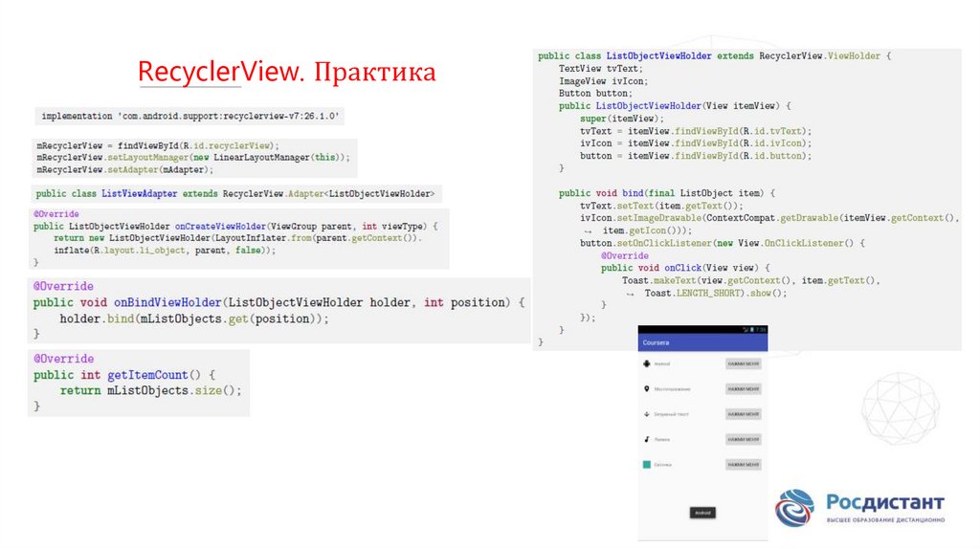Click the teal square color swatch
Image resolution: width=980 pixels, height=549 pixels.
[647, 464]
